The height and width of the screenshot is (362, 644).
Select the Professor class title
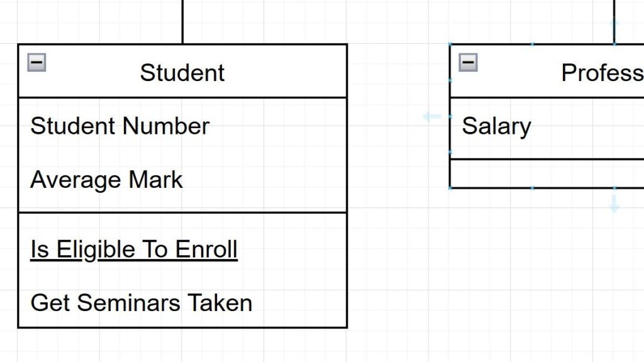[x=601, y=72]
